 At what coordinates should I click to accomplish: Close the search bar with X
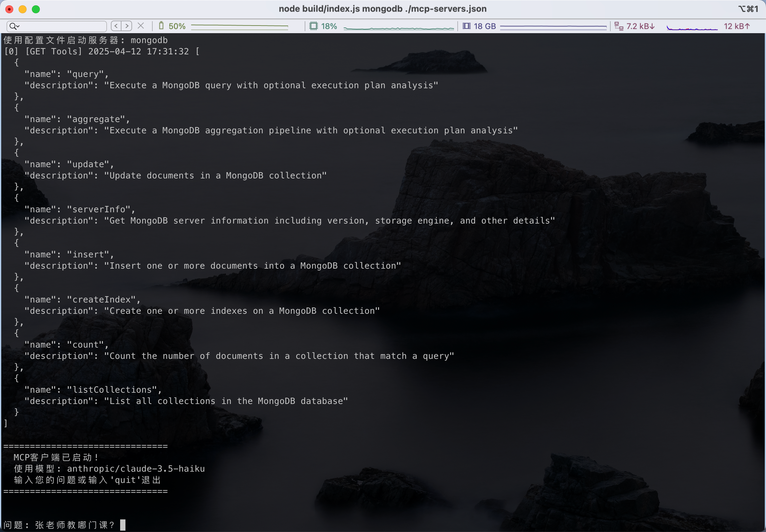click(x=141, y=26)
